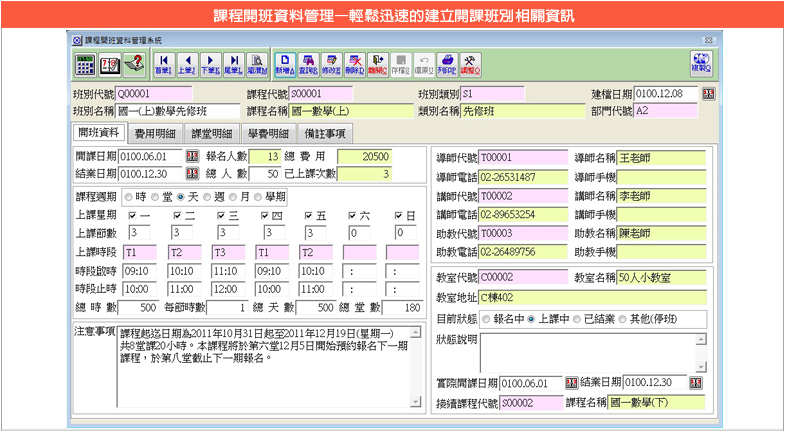Switch to the 費用明細 tab
This screenshot has height=432, width=786.
(x=155, y=133)
